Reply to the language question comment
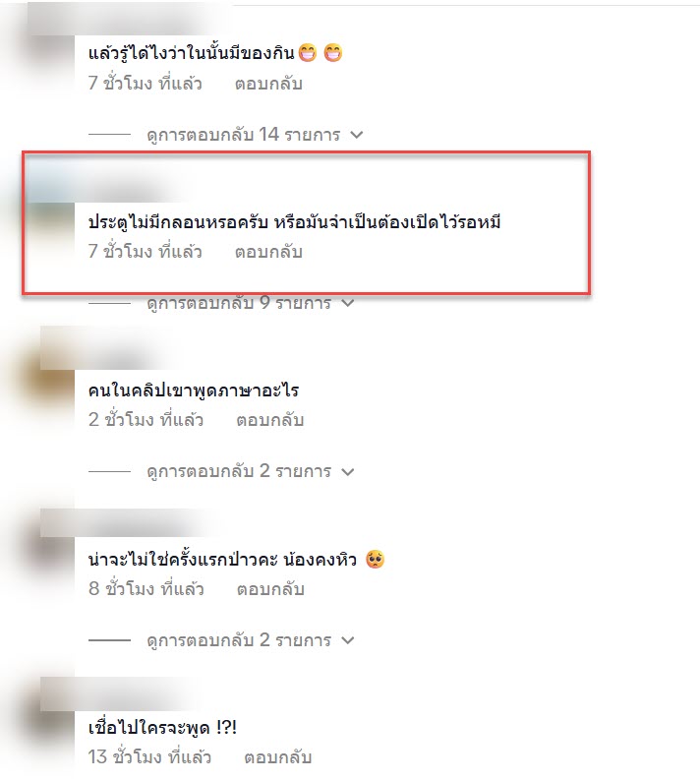 270,420
